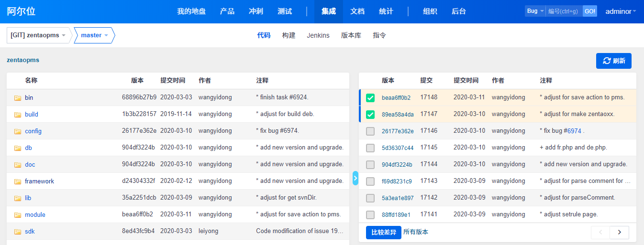Switch to the Jenkins tab
644x245 pixels.
click(318, 35)
